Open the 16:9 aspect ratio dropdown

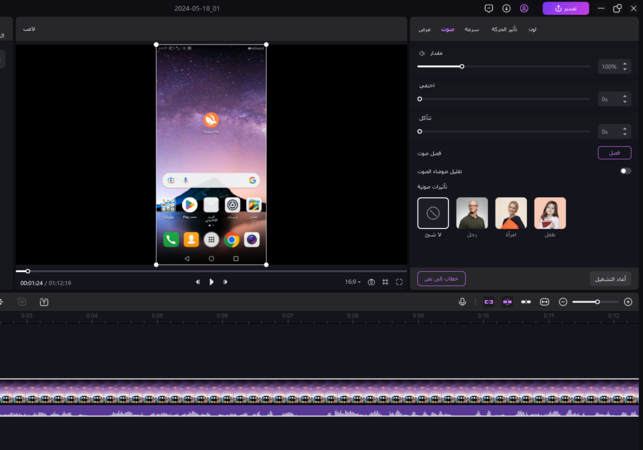352,282
